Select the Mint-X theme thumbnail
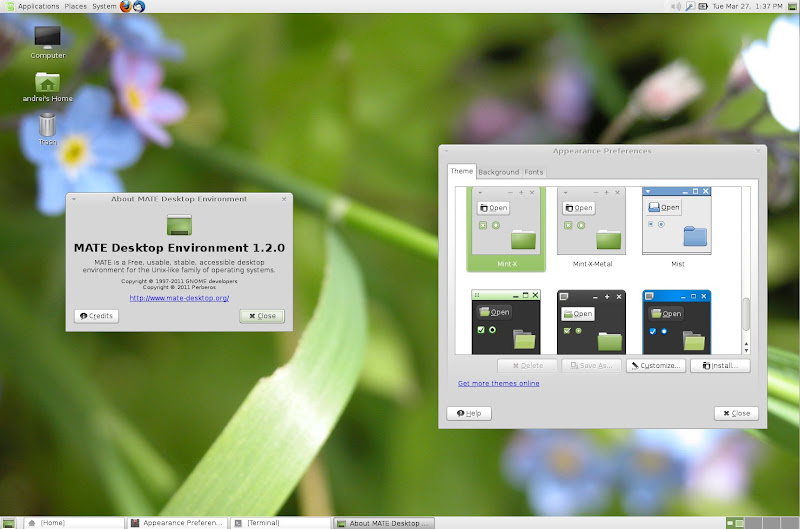This screenshot has width=800, height=529. tap(506, 229)
